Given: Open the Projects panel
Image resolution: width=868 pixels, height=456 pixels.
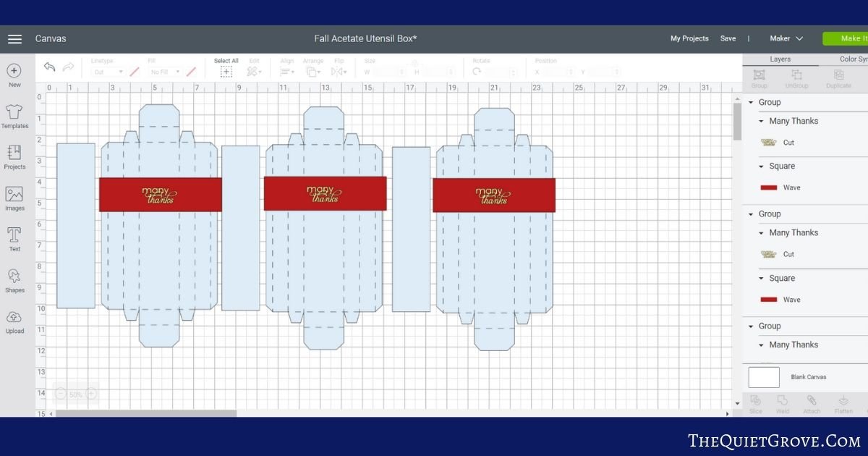Looking at the screenshot, I should pyautogui.click(x=14, y=152).
